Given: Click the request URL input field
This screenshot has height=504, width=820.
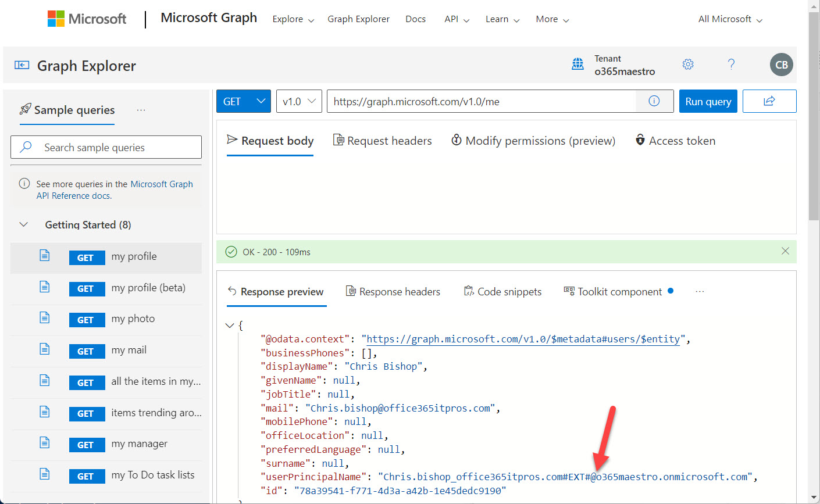Looking at the screenshot, I should coord(482,101).
